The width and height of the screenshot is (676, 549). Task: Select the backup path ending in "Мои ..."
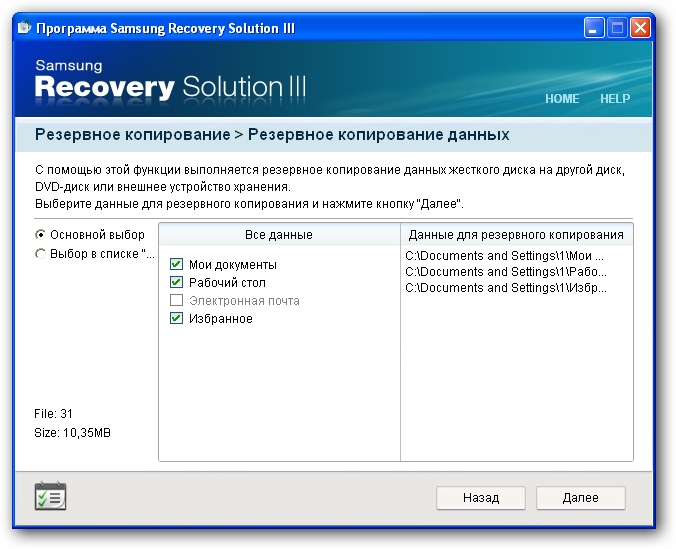pyautogui.click(x=504, y=256)
